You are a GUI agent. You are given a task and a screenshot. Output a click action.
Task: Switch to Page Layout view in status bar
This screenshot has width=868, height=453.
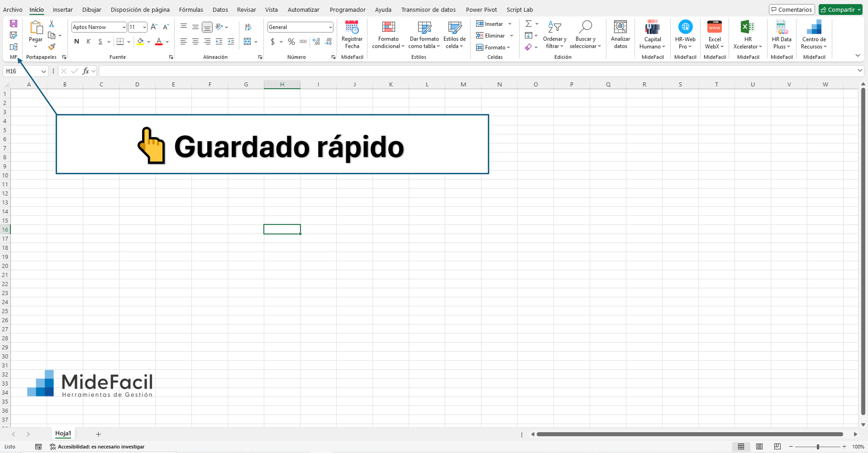[759, 446]
